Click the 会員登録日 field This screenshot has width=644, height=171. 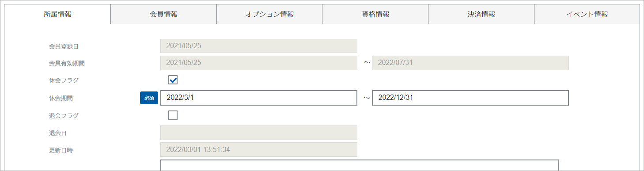[x=259, y=46]
